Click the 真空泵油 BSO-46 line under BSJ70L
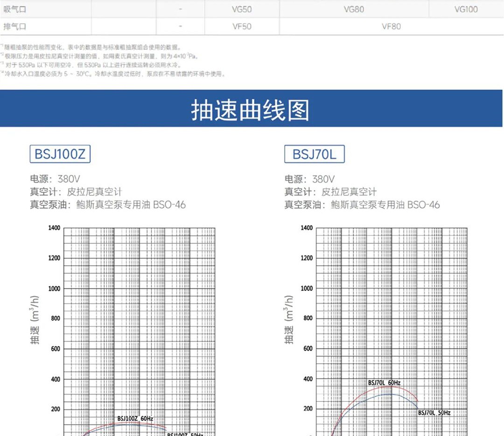504x436 pixels. pos(362,205)
